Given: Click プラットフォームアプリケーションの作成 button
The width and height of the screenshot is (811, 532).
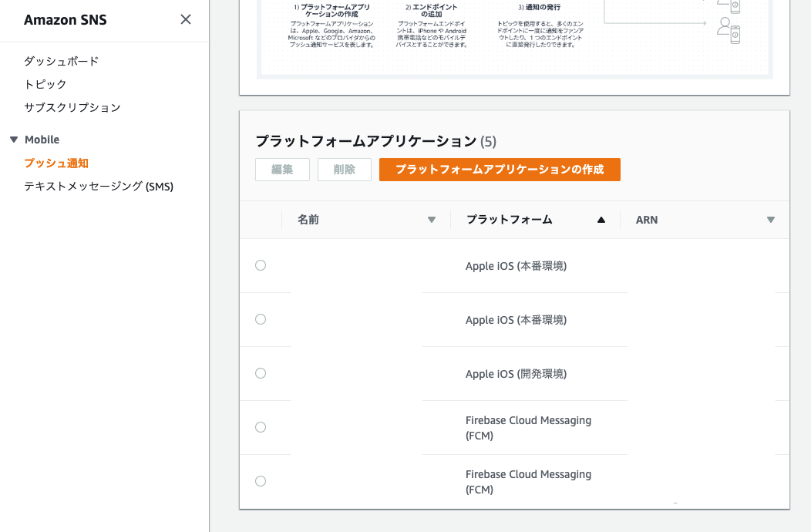Looking at the screenshot, I should [x=500, y=170].
